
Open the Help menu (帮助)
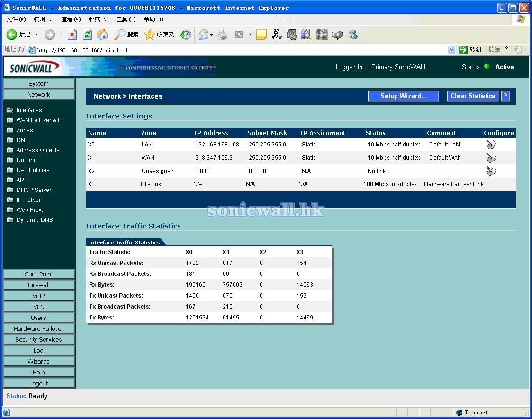pos(153,19)
